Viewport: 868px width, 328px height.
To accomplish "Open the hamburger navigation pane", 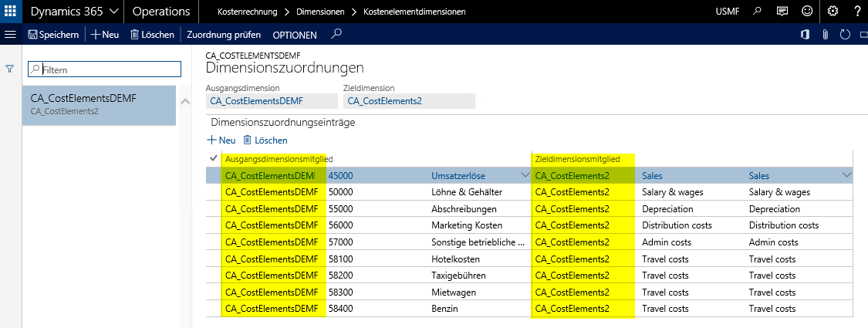I will click(10, 35).
